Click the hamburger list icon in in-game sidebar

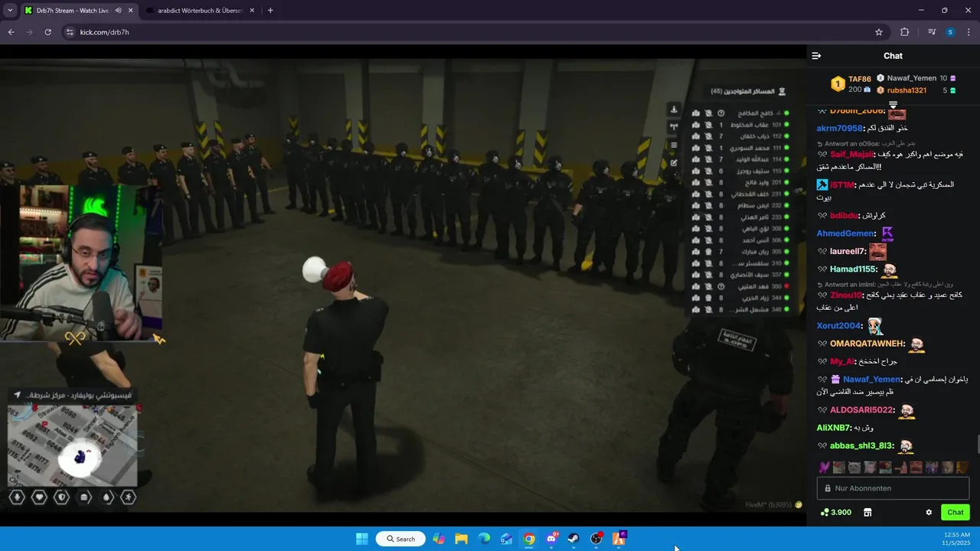pos(674,145)
